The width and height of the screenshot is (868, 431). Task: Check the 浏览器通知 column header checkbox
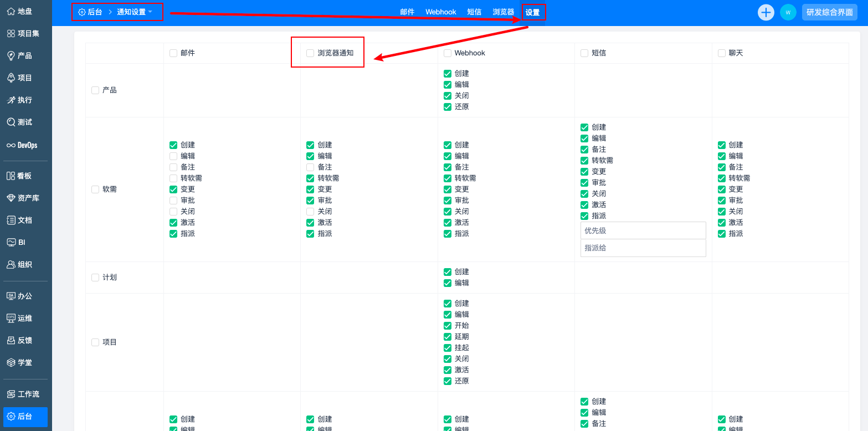coord(310,53)
